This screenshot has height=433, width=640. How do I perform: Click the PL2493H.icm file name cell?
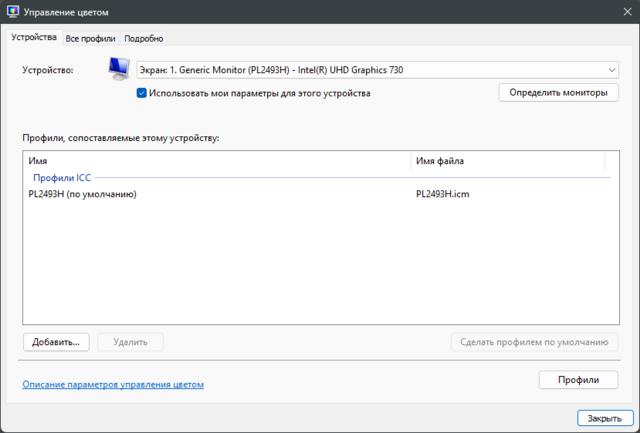[x=442, y=194]
